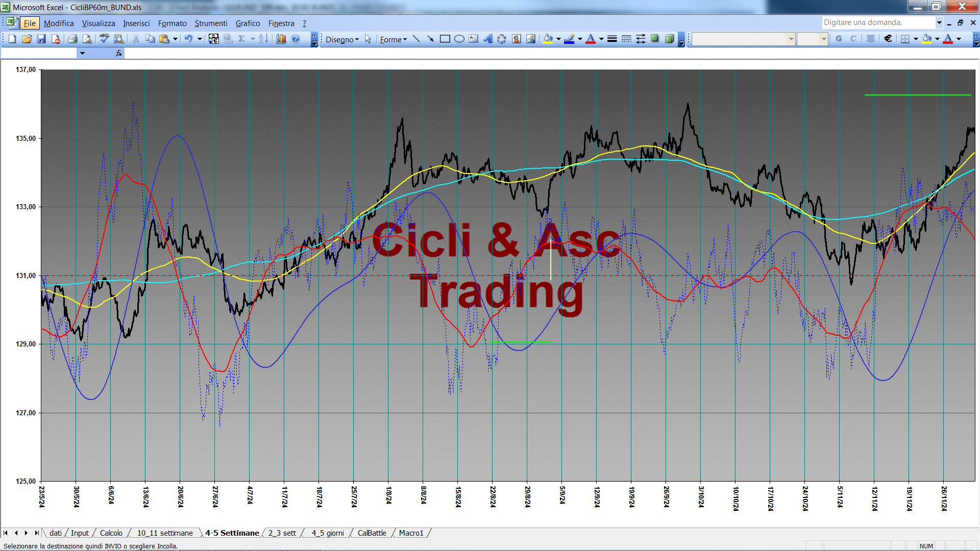Print the chart using the printer icon

72,39
